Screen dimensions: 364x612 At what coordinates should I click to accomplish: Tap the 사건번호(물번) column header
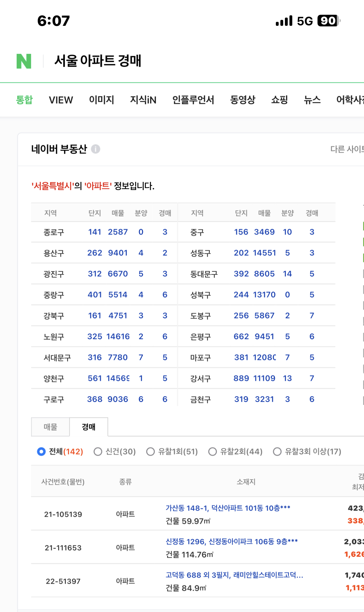63,482
